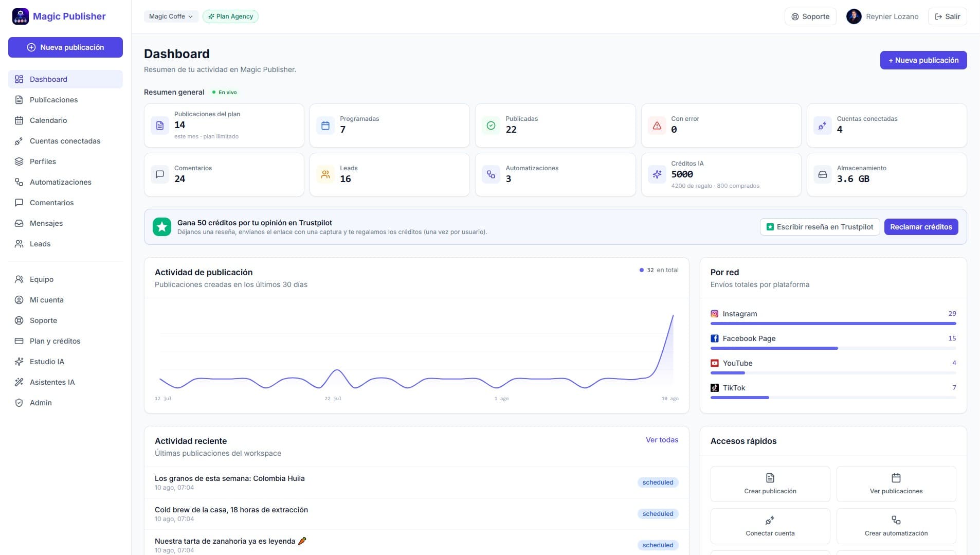Click the Publicadas checkmark stat icon
Screen dimensions: 980x555
[x=491, y=126]
